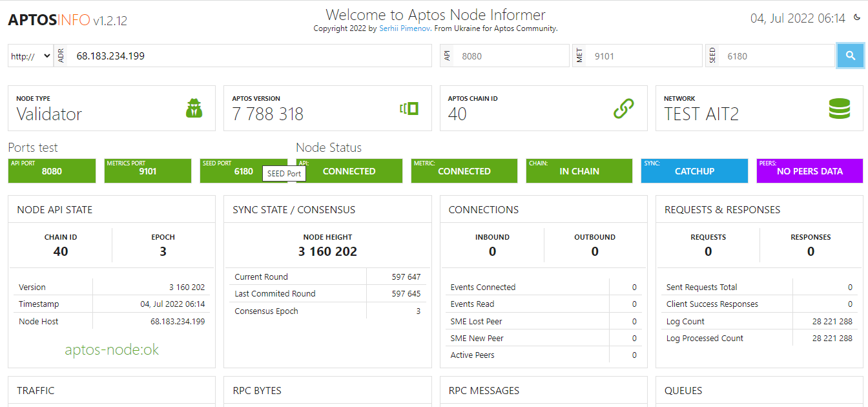Click the API PORT 8080 status tile
Viewport: 868px width, 407px height.
52,171
